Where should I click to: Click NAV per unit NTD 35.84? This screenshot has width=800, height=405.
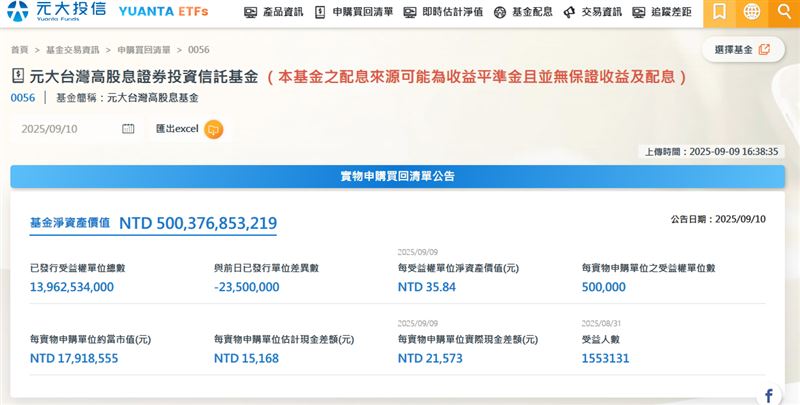pos(427,287)
